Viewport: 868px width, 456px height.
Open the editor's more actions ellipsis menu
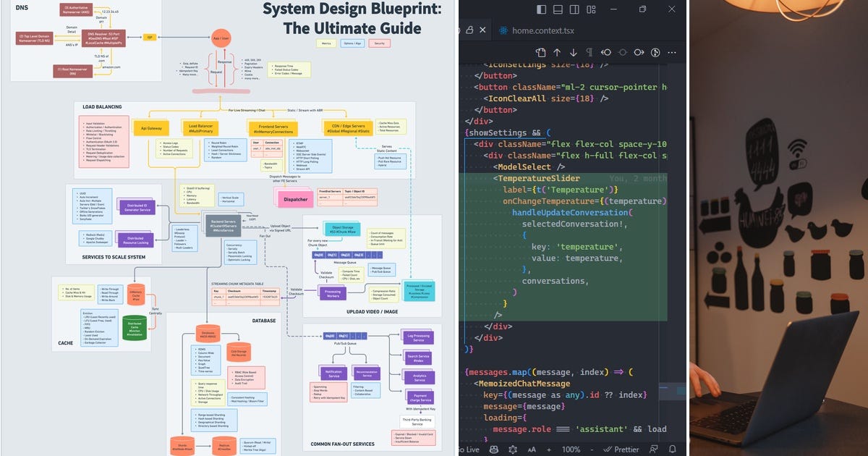671,52
